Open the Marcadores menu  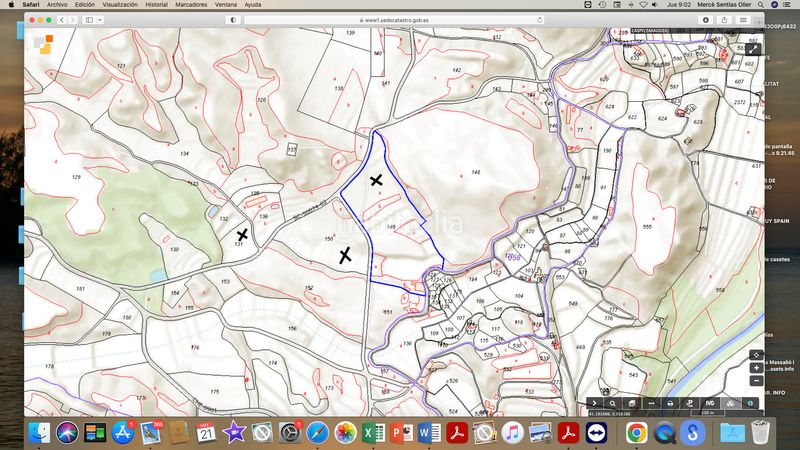pos(191,5)
